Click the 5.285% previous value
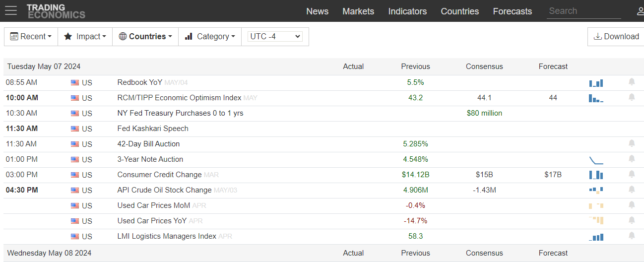 coord(415,144)
